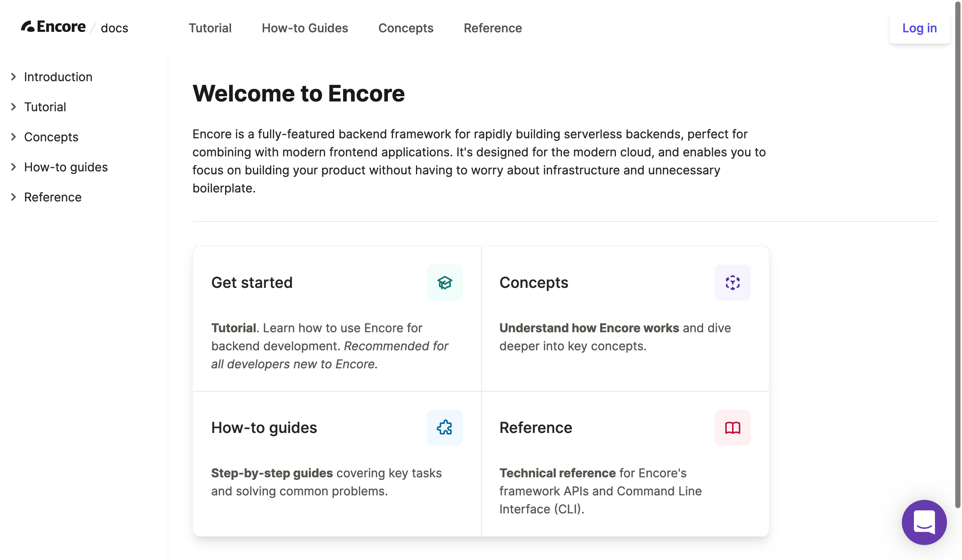Image resolution: width=962 pixels, height=560 pixels.
Task: Expand How-to guides sidebar chevron
Action: click(14, 167)
